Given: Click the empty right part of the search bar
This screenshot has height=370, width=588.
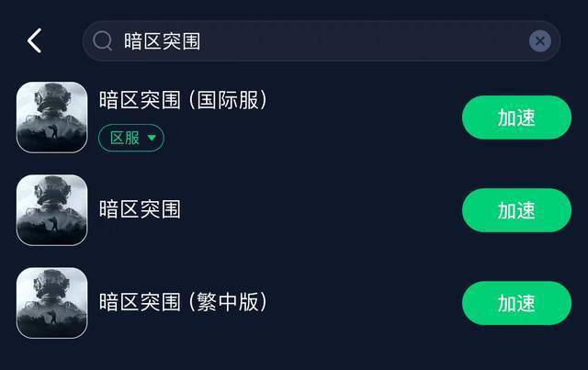Looking at the screenshot, I should click(x=413, y=40).
